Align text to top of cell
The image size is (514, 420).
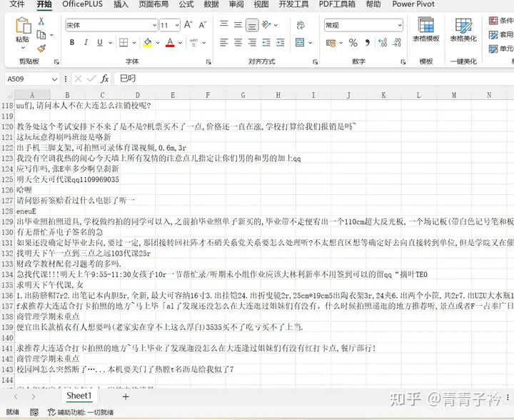(224, 24)
